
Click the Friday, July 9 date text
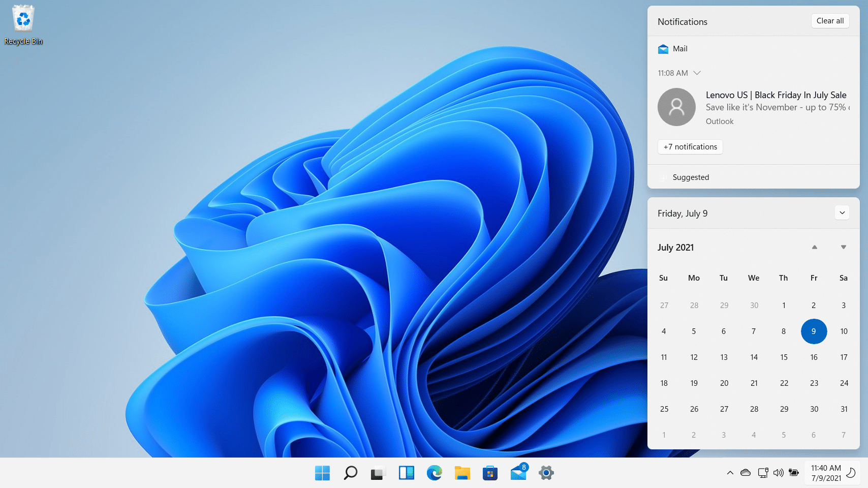pyautogui.click(x=683, y=213)
